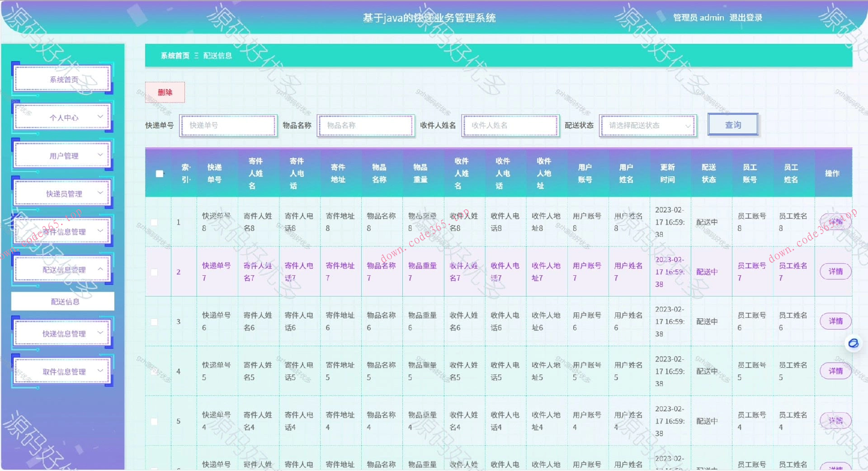Image resolution: width=868 pixels, height=471 pixels.
Task: Open the 配送状态 selection dropdown
Action: coord(648,125)
